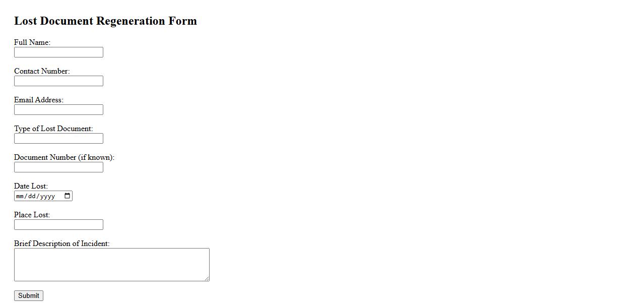Focus the Contact Number input box
Screen dimensions: 644x303
(58, 81)
